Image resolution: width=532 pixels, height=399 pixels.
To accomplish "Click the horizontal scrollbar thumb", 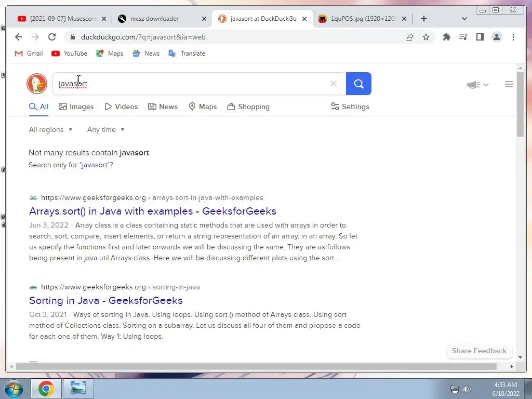I will (x=256, y=366).
